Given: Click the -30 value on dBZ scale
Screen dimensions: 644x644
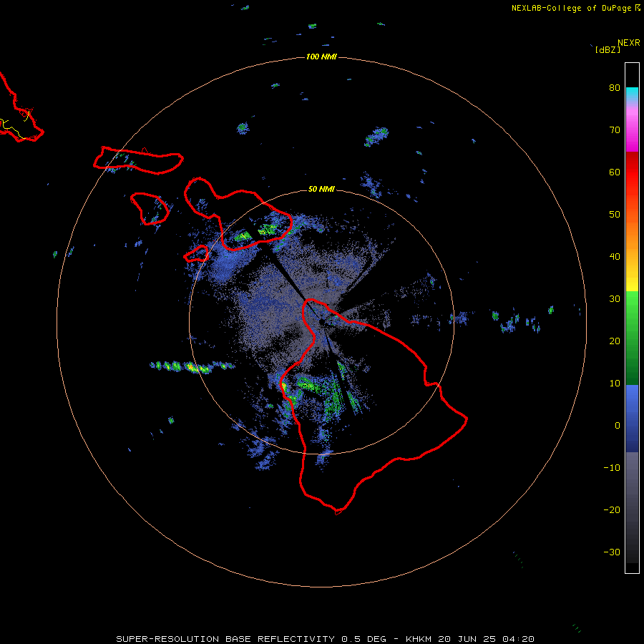Looking at the screenshot, I should click(x=612, y=552).
